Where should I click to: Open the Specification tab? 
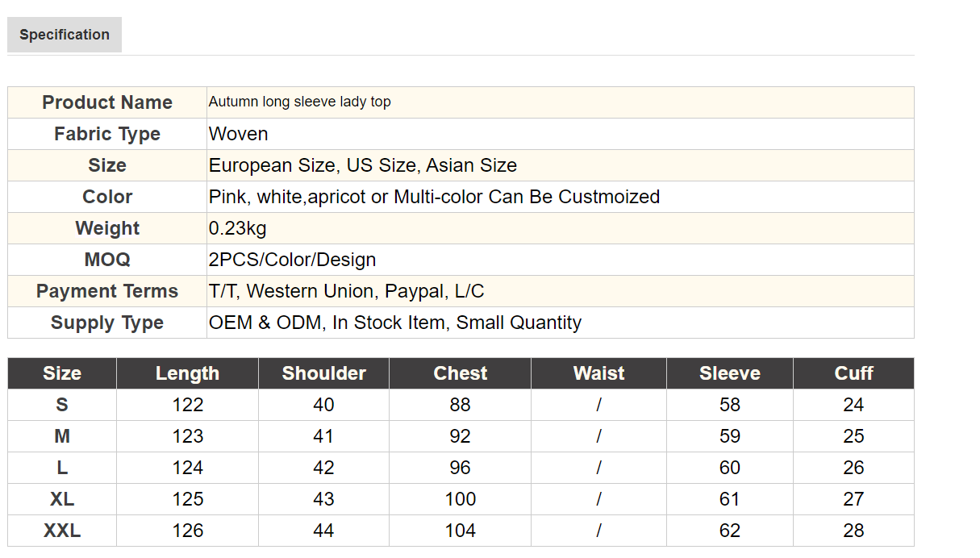65,35
